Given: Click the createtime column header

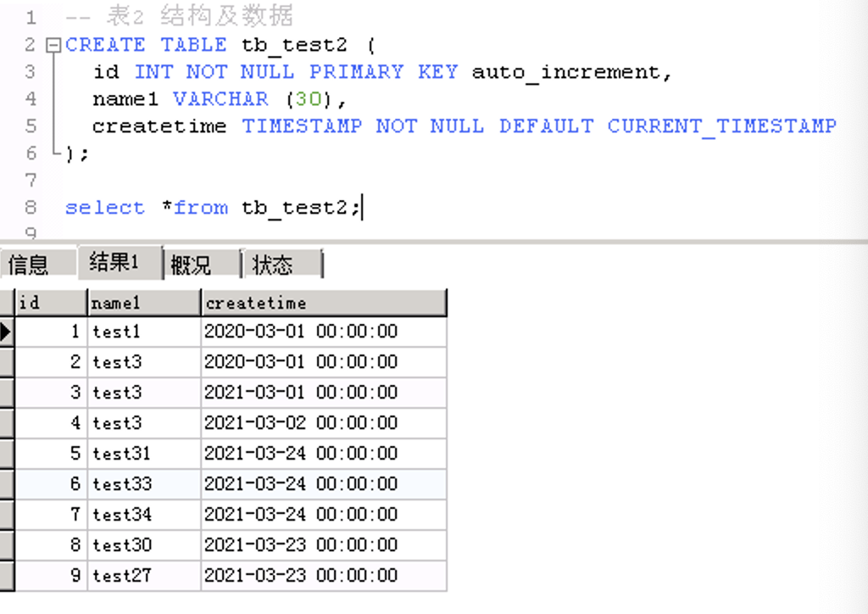Looking at the screenshot, I should point(324,302).
